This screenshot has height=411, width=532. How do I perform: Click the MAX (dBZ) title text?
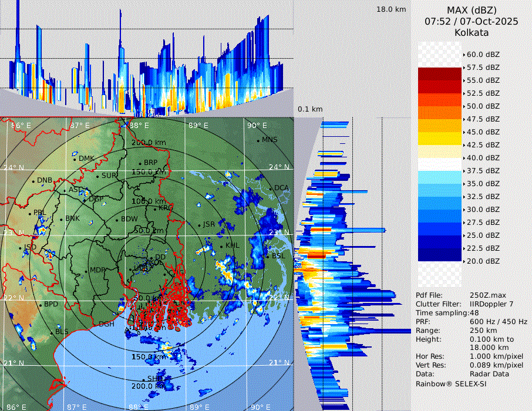click(472, 10)
